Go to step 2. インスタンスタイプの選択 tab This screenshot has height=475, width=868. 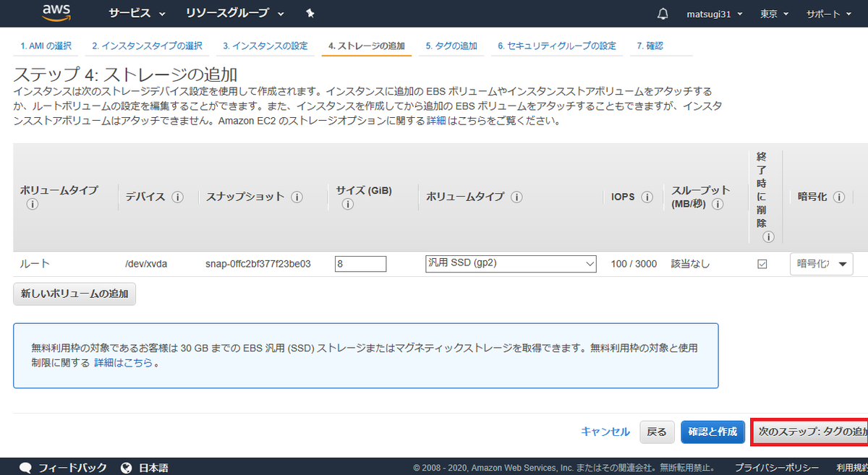[x=147, y=46]
